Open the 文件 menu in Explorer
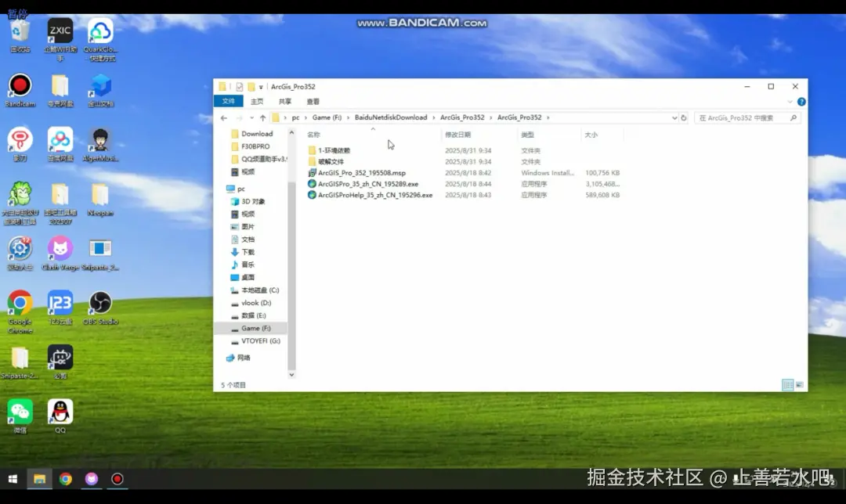The image size is (846, 504). [228, 101]
